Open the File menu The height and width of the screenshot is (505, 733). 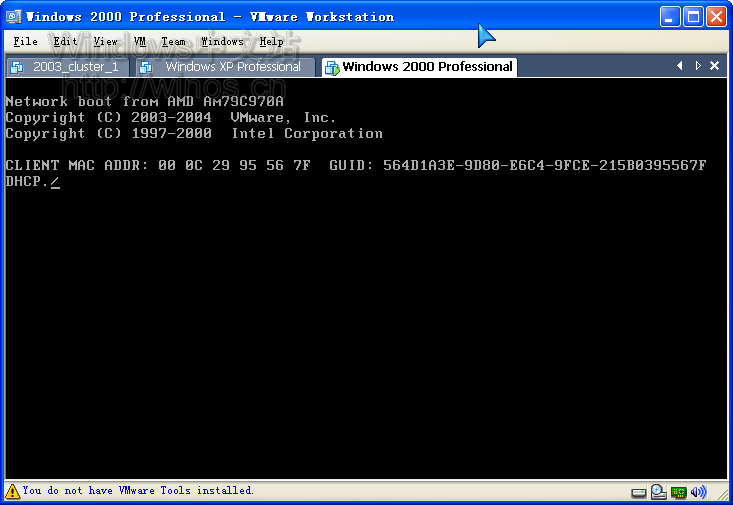click(25, 42)
